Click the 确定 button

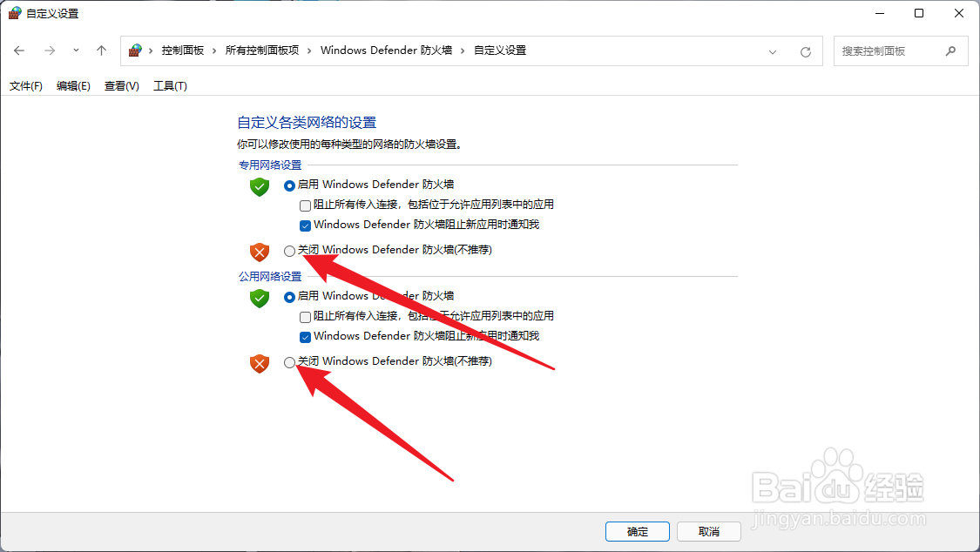click(638, 531)
